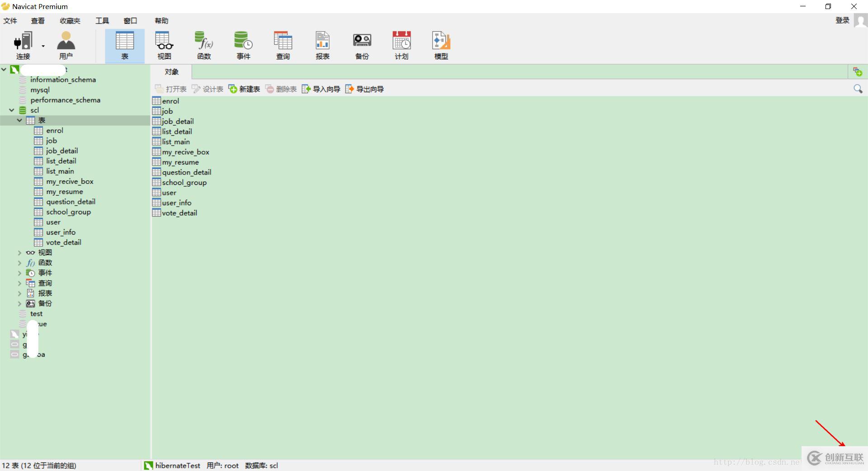Click list_main table icon in object list
This screenshot has width=868, height=471.
pos(156,141)
